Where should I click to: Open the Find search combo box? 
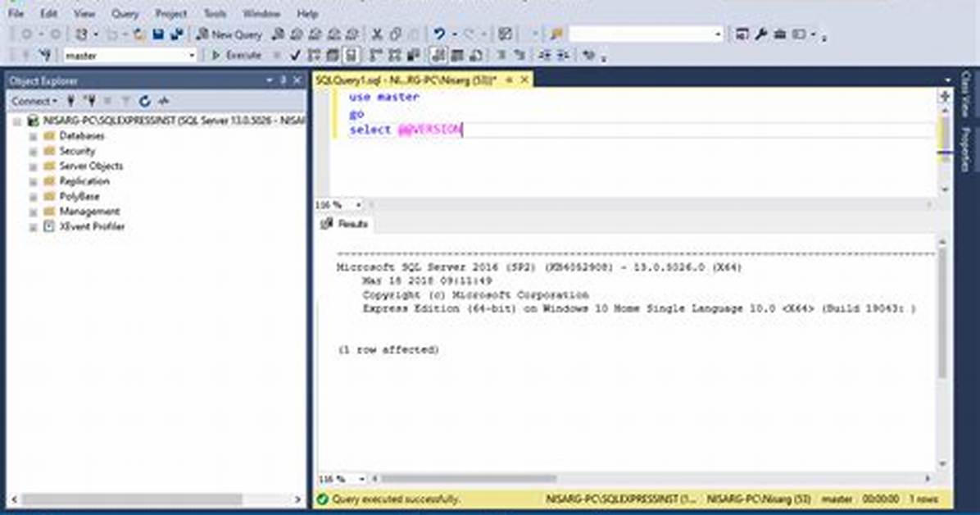[646, 34]
